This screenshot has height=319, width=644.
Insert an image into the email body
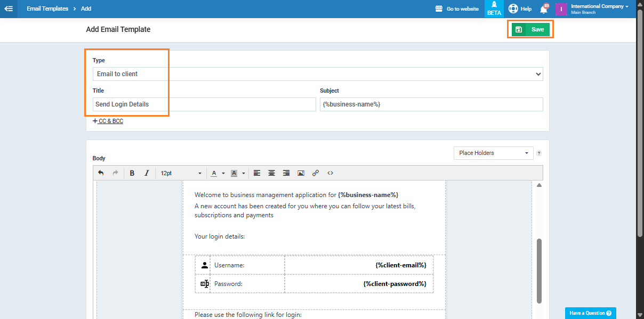tap(301, 173)
